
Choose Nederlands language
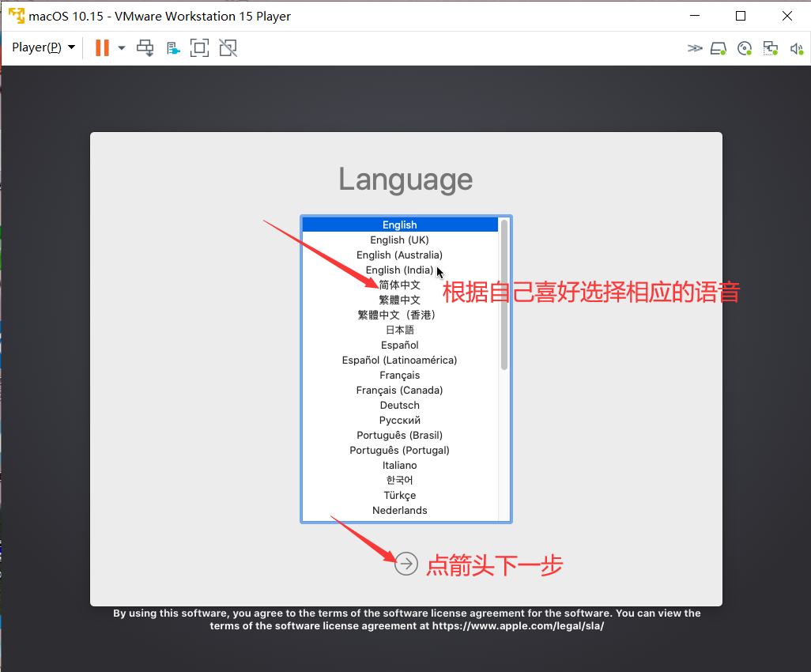[400, 510]
